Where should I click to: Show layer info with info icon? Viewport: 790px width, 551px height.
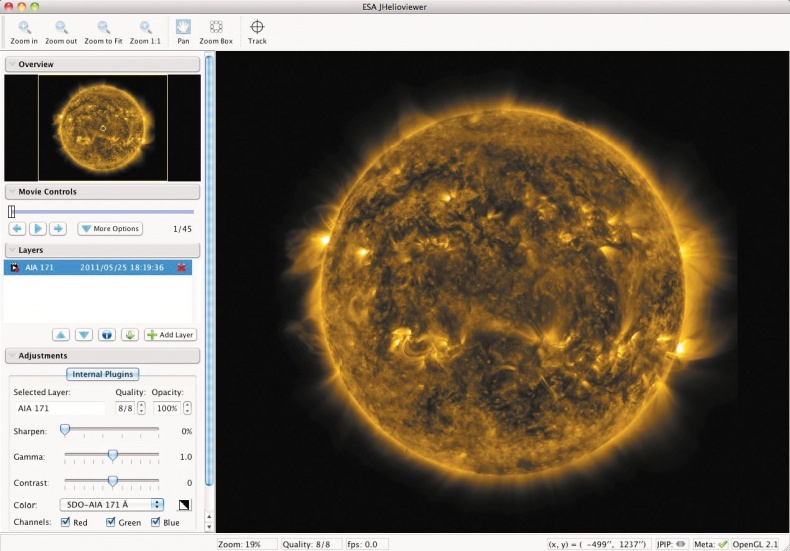(107, 334)
